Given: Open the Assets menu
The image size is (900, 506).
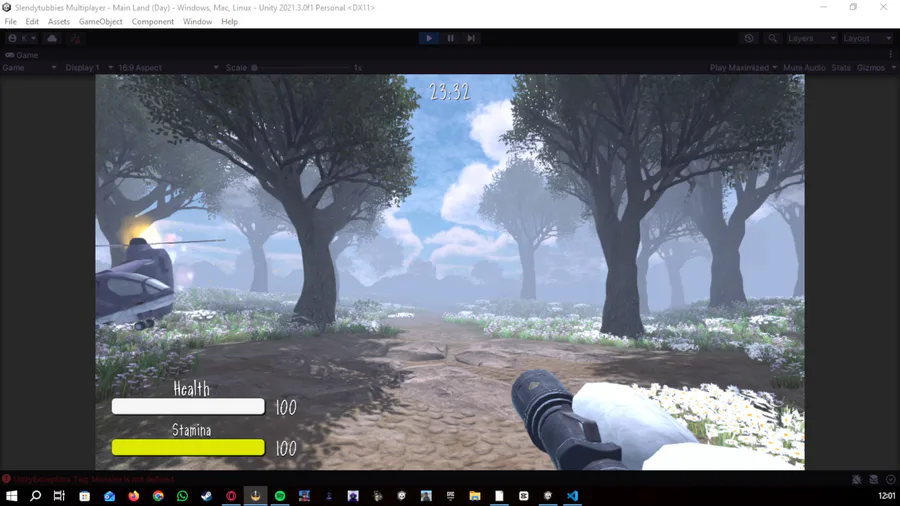Looking at the screenshot, I should [x=59, y=22].
